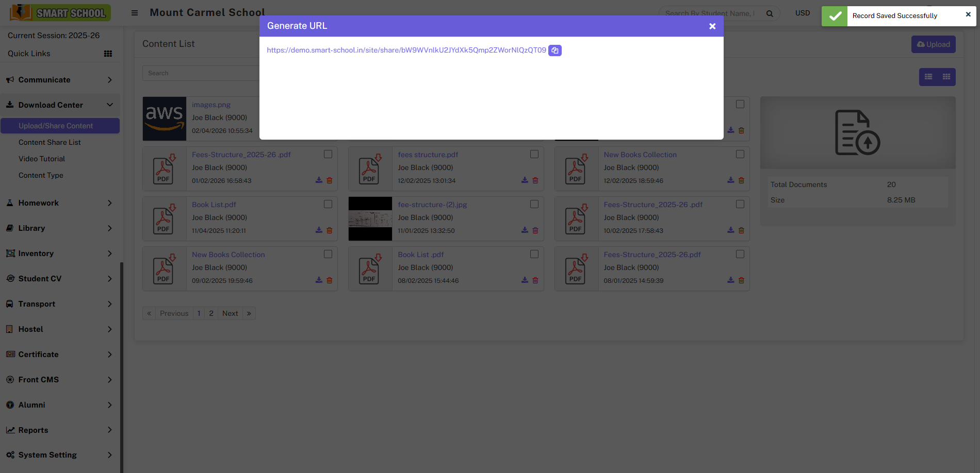
Task: Open Quick Links grid icon
Action: 108,54
